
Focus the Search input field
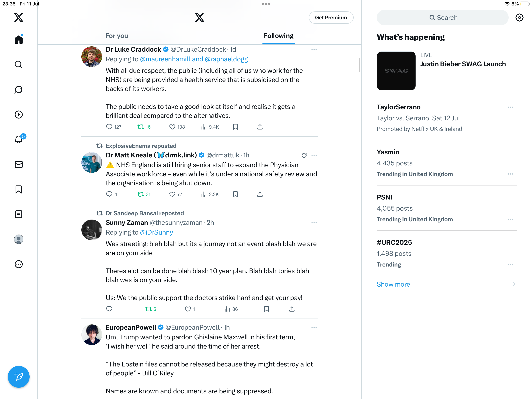coord(443,18)
